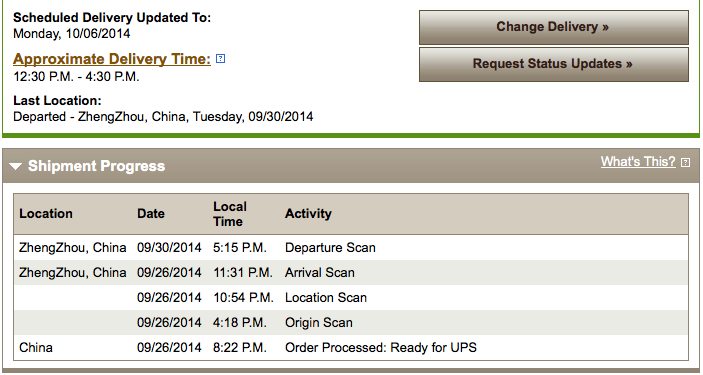Viewport: 703px width, 375px height.
Task: Select the Local Time column header
Action: pyautogui.click(x=230, y=214)
